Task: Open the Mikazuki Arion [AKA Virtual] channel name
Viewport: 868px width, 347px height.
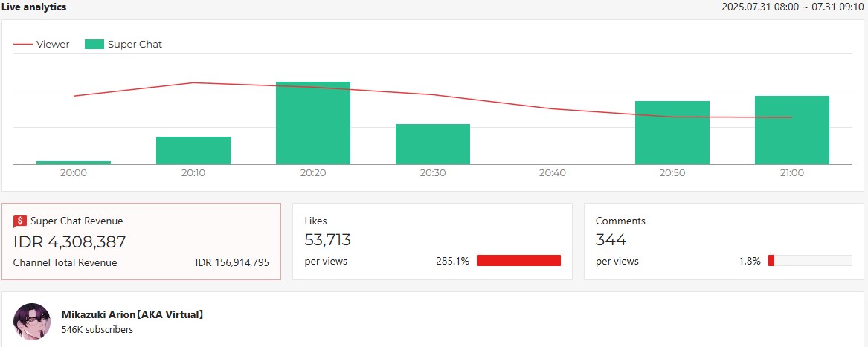Action: (132, 315)
